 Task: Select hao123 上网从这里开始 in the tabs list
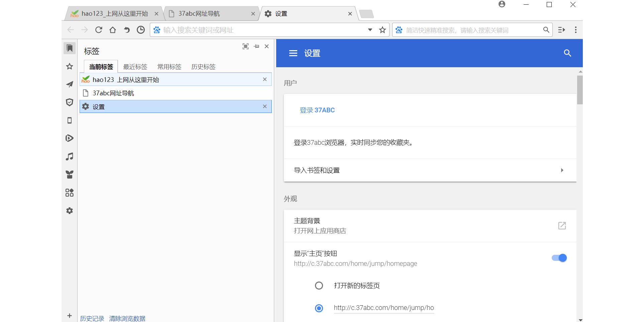coord(176,80)
